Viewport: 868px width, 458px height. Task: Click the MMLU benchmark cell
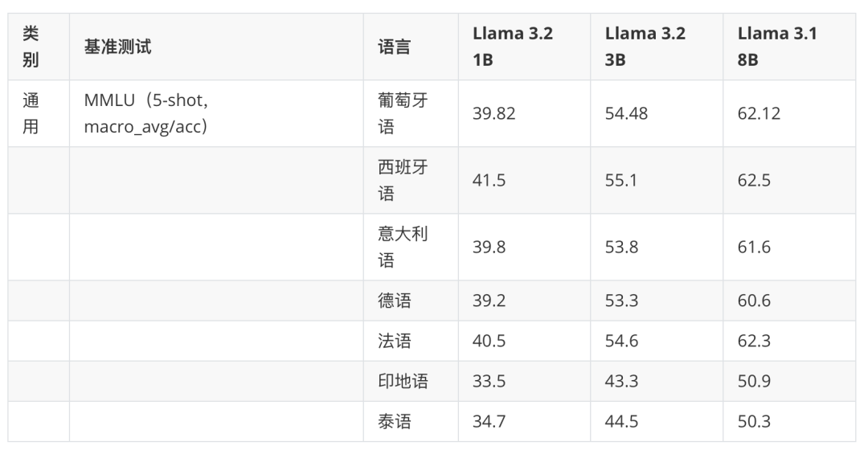pyautogui.click(x=146, y=113)
